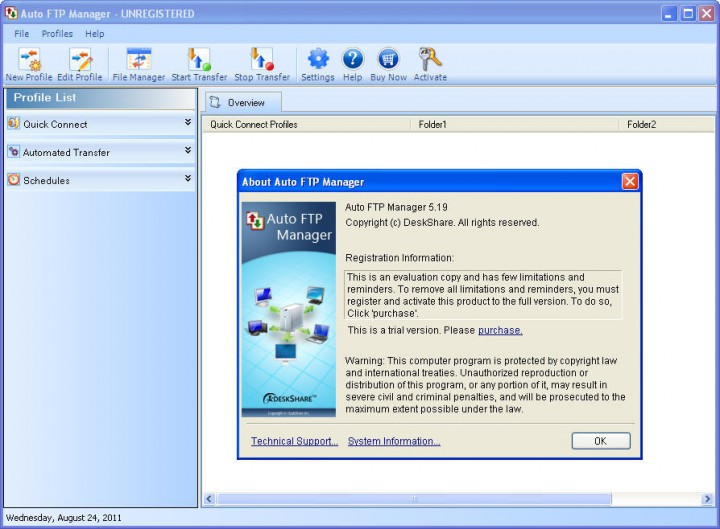Launch the File Manager tool
This screenshot has height=529, width=720.
[139, 60]
